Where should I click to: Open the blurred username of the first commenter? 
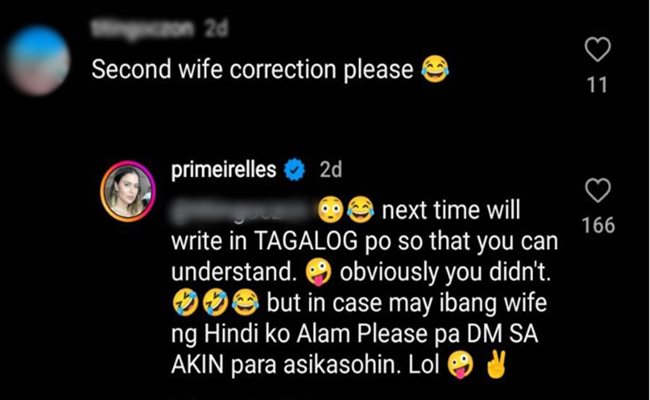tap(142, 29)
